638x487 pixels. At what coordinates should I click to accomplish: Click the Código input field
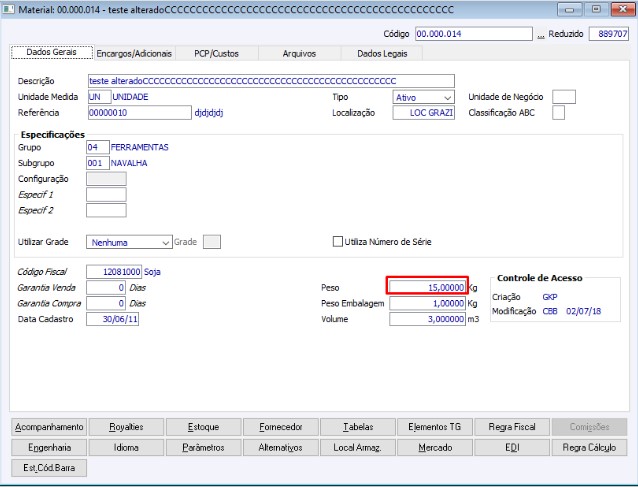click(474, 34)
